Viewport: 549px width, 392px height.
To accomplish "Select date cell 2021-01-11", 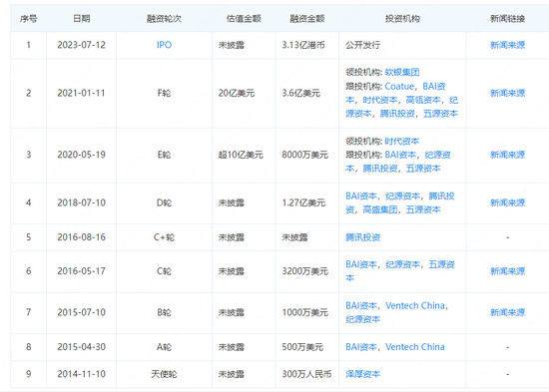I will (81, 93).
